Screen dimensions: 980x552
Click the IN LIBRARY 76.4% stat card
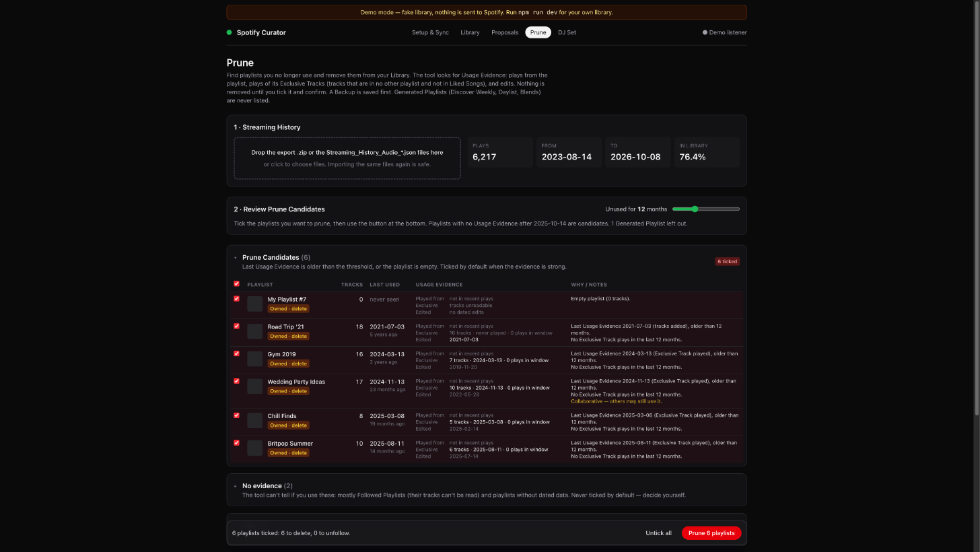[707, 152]
